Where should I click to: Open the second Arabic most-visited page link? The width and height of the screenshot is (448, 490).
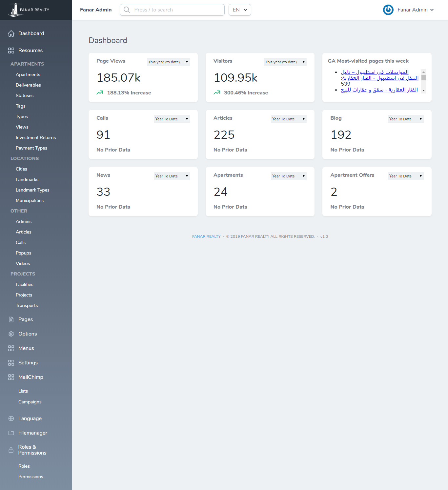pos(379,90)
